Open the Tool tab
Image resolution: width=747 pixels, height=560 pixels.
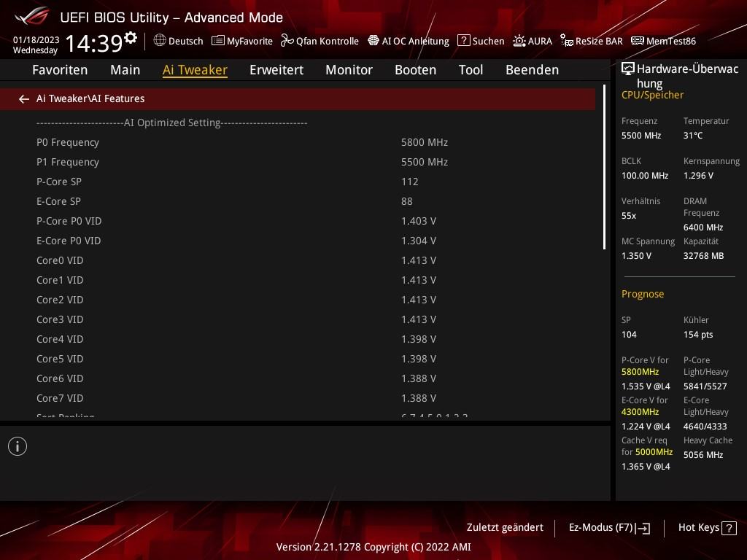pos(471,69)
